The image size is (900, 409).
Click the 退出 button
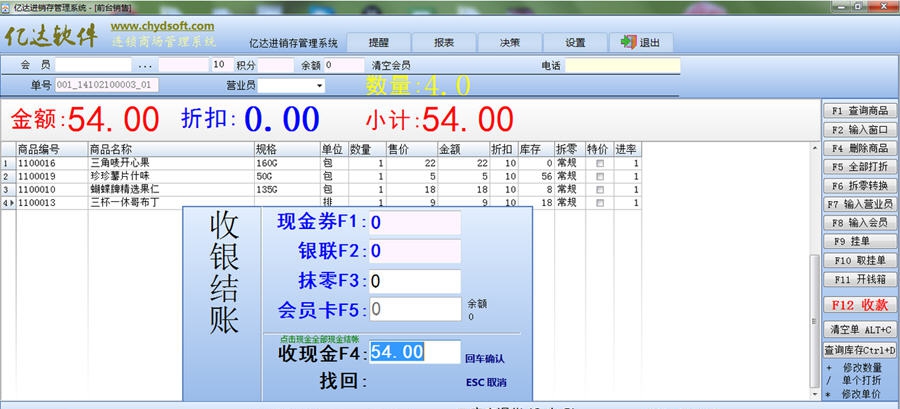[641, 42]
